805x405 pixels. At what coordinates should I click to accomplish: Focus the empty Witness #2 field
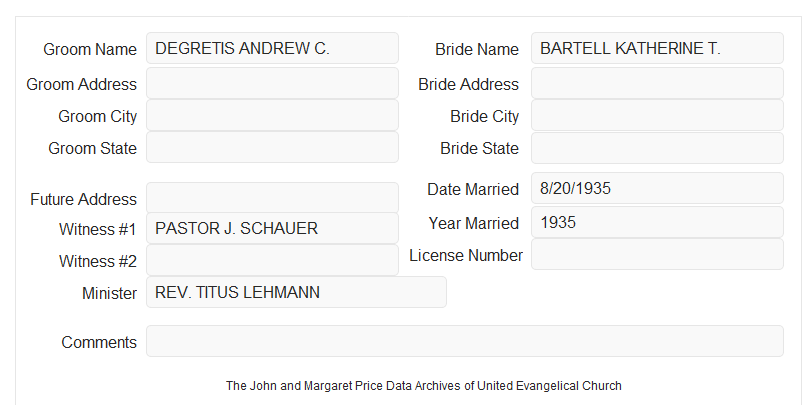pos(272,260)
